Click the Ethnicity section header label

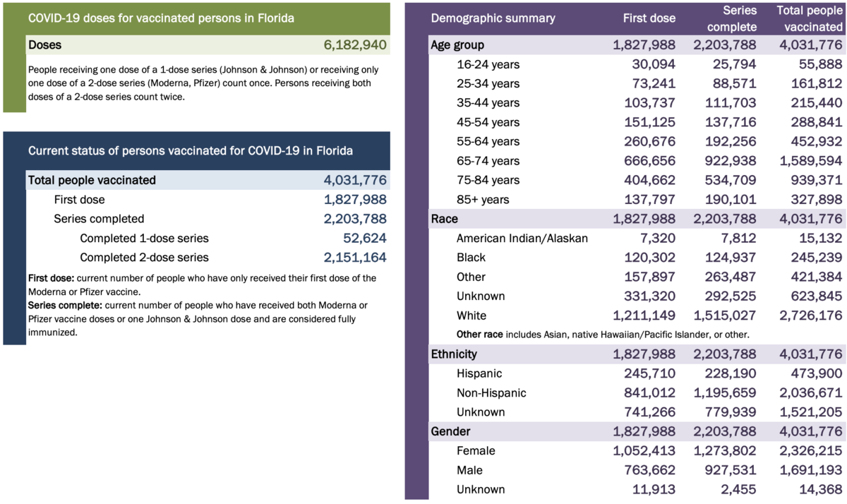tap(454, 354)
